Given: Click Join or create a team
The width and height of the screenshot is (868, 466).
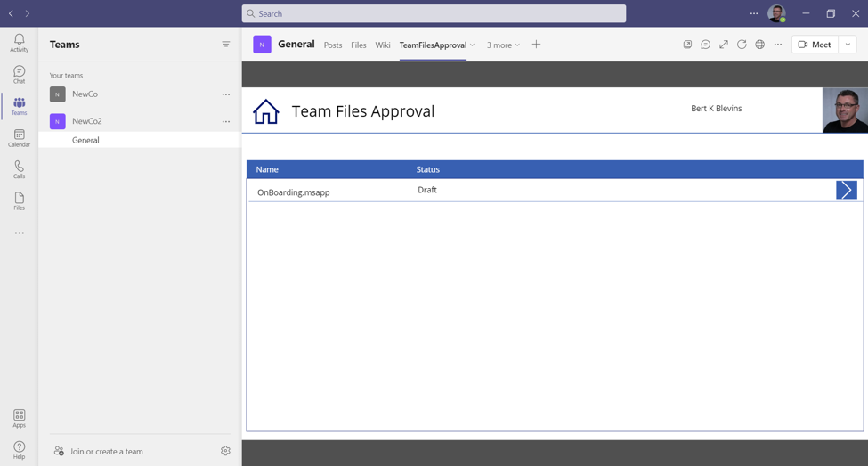Looking at the screenshot, I should pos(106,451).
